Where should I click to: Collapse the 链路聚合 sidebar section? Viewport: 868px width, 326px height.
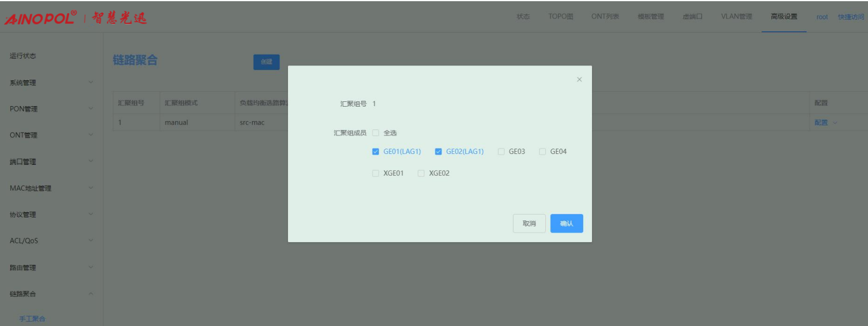51,294
